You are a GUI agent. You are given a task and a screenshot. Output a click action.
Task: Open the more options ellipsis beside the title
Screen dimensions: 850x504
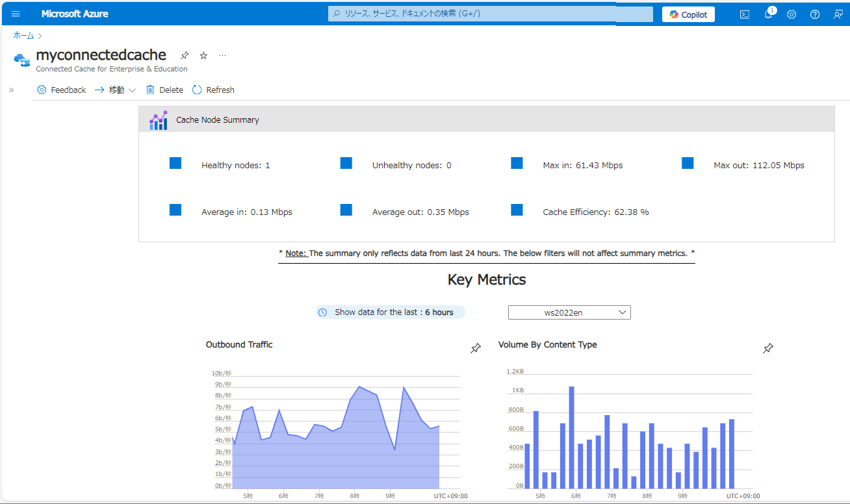pos(222,56)
